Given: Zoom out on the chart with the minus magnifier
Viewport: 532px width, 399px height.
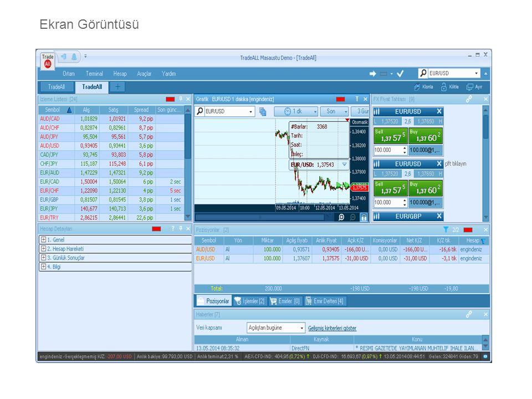Looking at the screenshot, I should click(353, 217).
